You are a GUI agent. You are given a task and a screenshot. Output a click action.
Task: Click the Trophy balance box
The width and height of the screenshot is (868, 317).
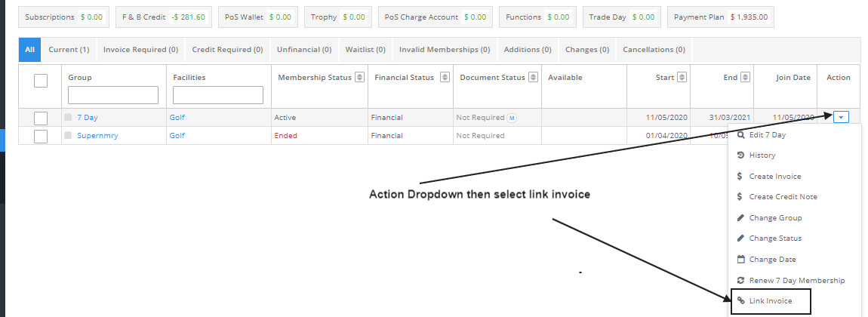click(x=337, y=17)
